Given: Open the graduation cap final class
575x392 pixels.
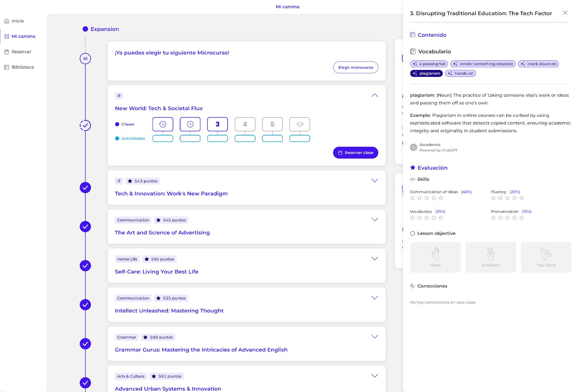Looking at the screenshot, I should click(300, 124).
